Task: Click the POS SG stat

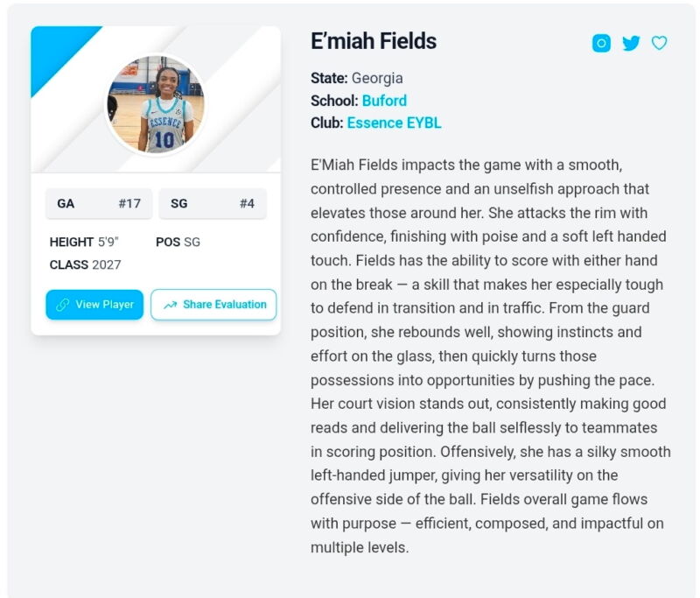Action: click(178, 242)
